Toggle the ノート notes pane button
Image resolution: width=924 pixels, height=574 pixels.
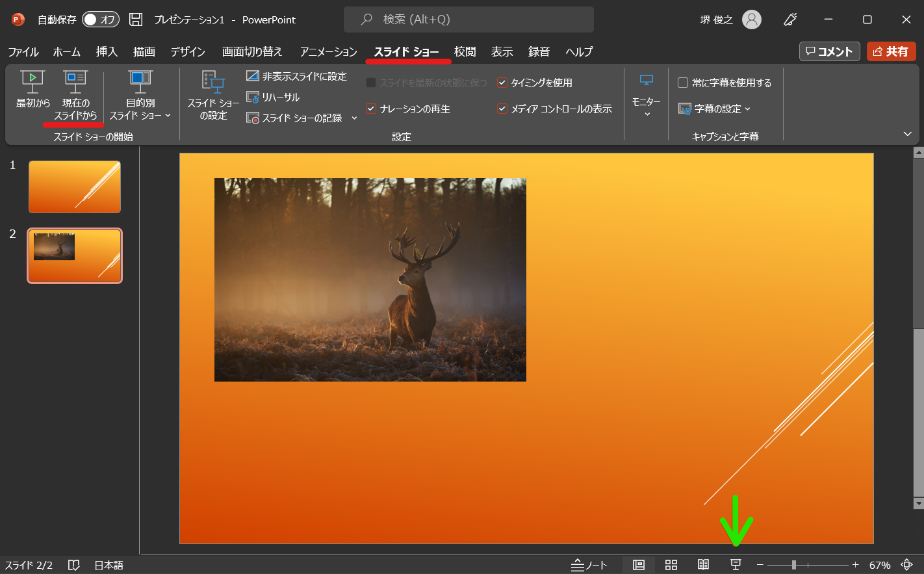tap(589, 565)
